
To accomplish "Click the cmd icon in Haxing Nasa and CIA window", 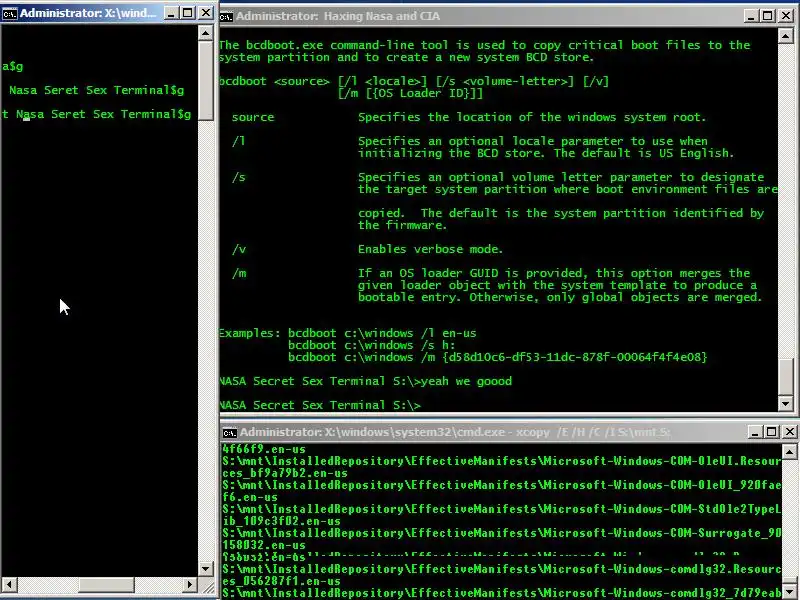I will coord(227,17).
